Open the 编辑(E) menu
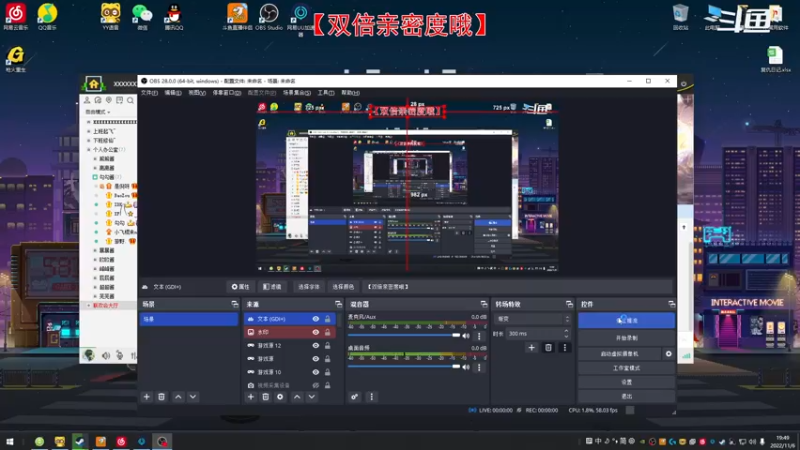The image size is (800, 450). coord(172,93)
